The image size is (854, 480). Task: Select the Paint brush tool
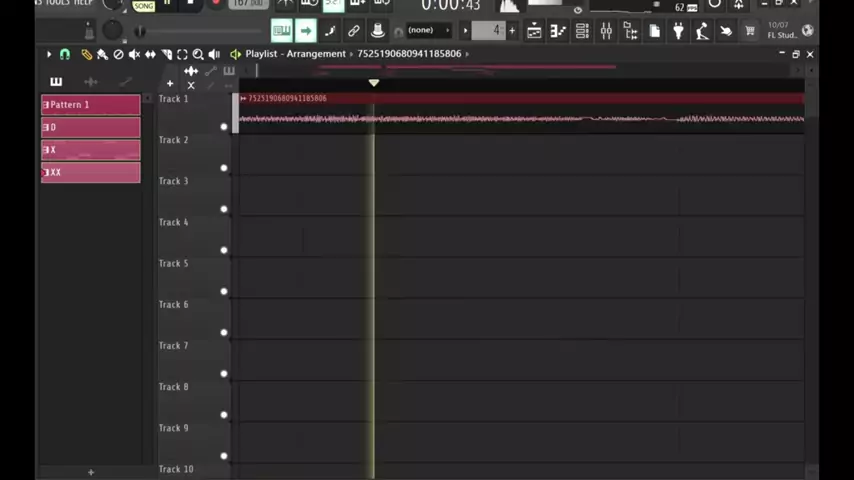click(x=102, y=54)
